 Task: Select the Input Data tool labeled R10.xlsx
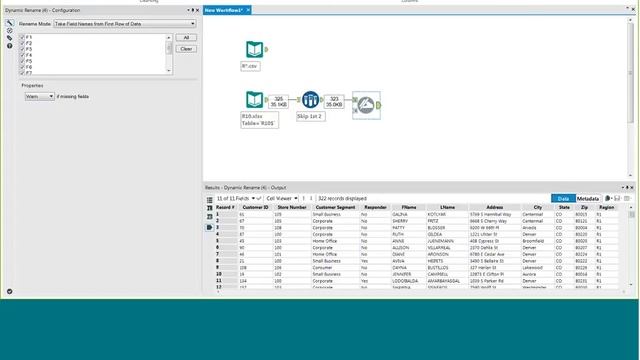[x=254, y=100]
